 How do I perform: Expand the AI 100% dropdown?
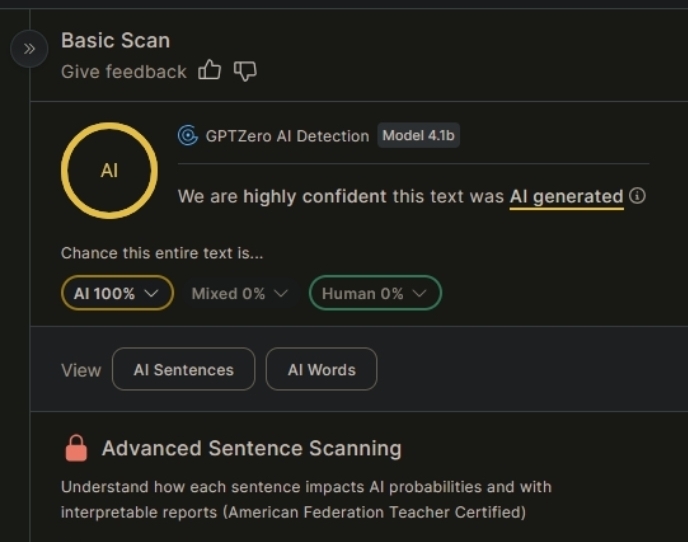[x=117, y=293]
